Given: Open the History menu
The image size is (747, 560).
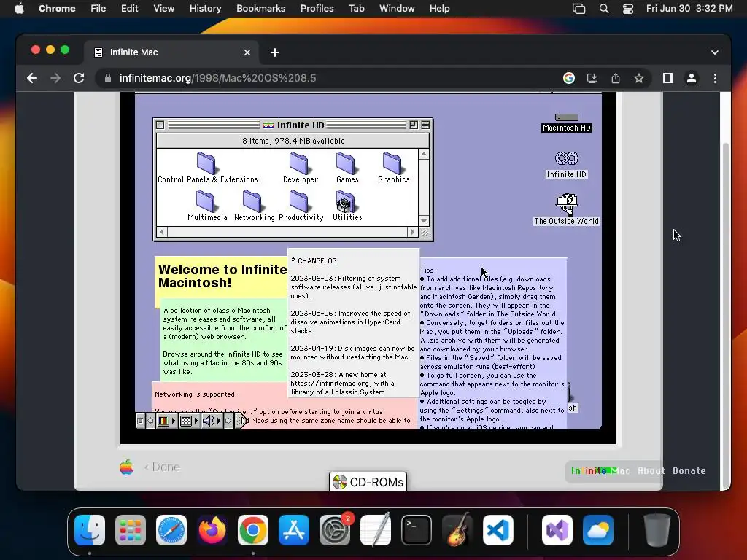Looking at the screenshot, I should coord(205,9).
